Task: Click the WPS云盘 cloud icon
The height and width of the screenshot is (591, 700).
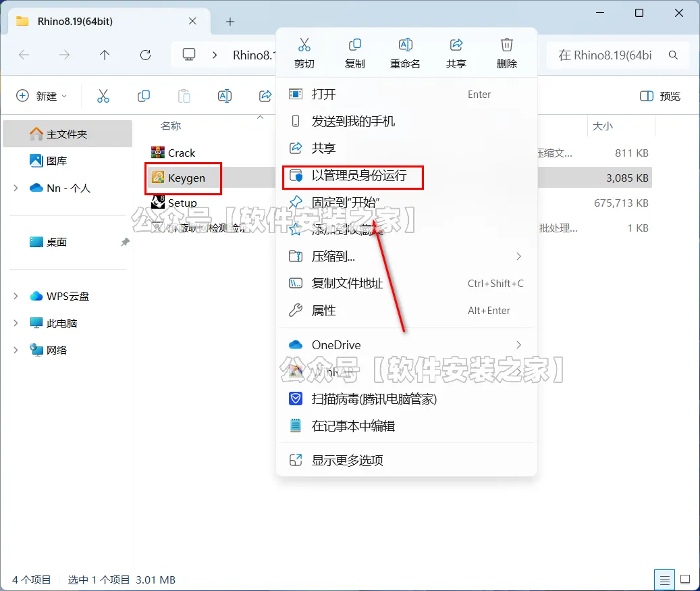Action: (36, 296)
